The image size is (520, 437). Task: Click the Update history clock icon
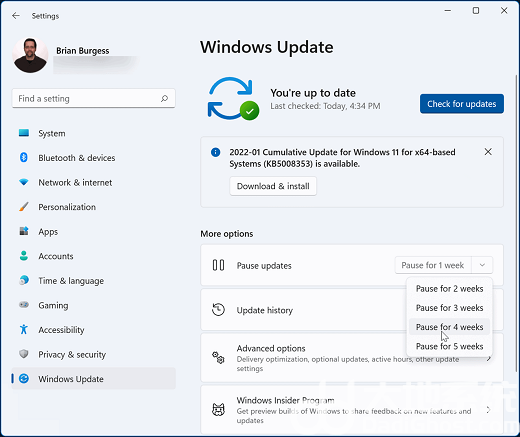[x=218, y=310]
